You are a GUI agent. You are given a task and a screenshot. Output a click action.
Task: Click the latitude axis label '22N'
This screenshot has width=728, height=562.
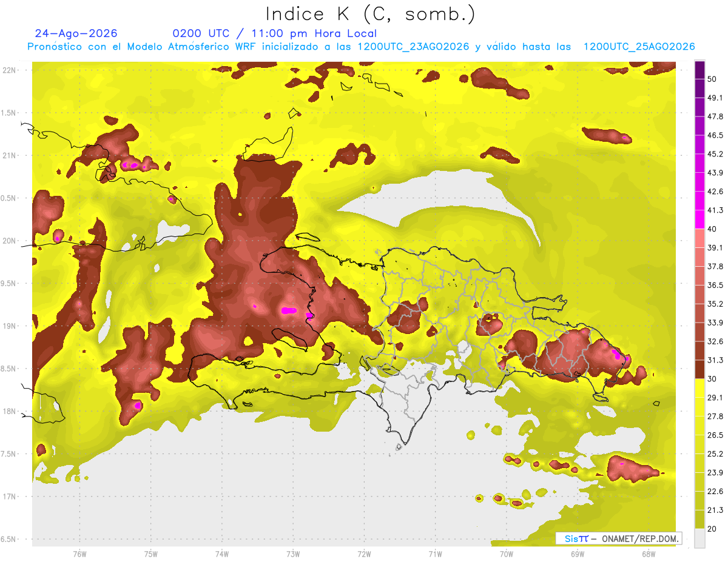click(8, 70)
